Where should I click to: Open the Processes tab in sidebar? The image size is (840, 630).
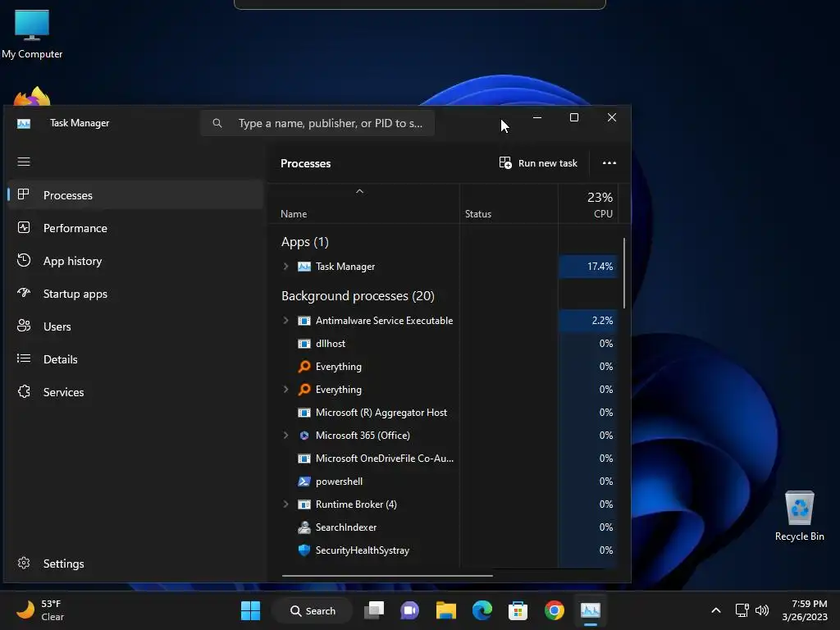click(x=135, y=195)
